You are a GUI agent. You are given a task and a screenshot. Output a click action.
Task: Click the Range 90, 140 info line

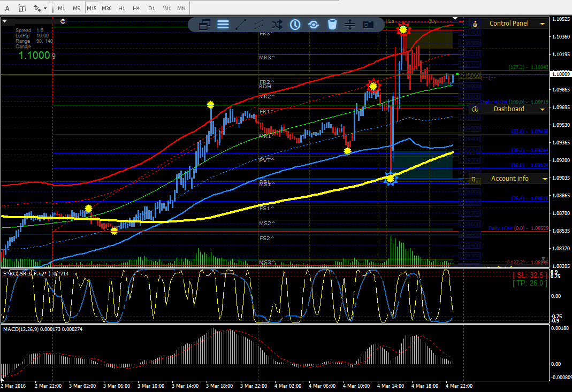click(x=34, y=41)
